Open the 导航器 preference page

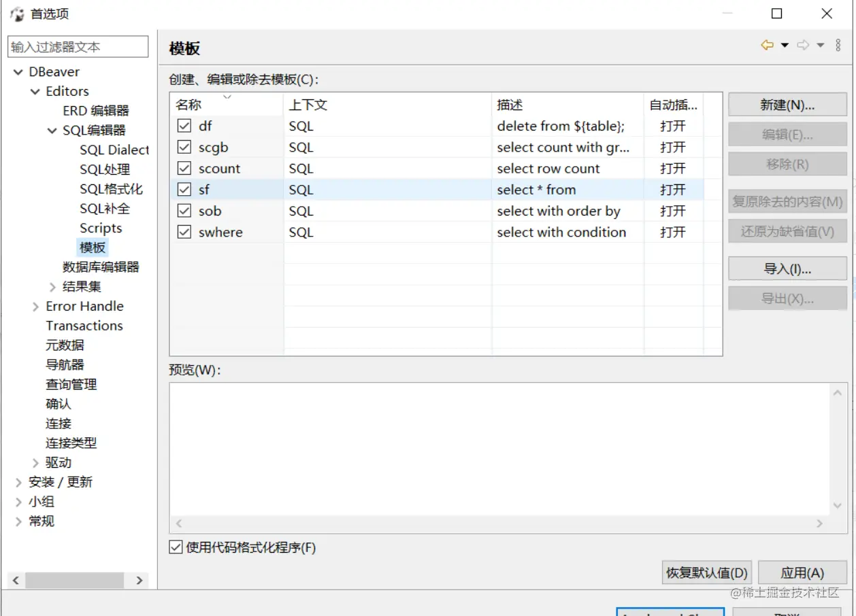coord(65,365)
